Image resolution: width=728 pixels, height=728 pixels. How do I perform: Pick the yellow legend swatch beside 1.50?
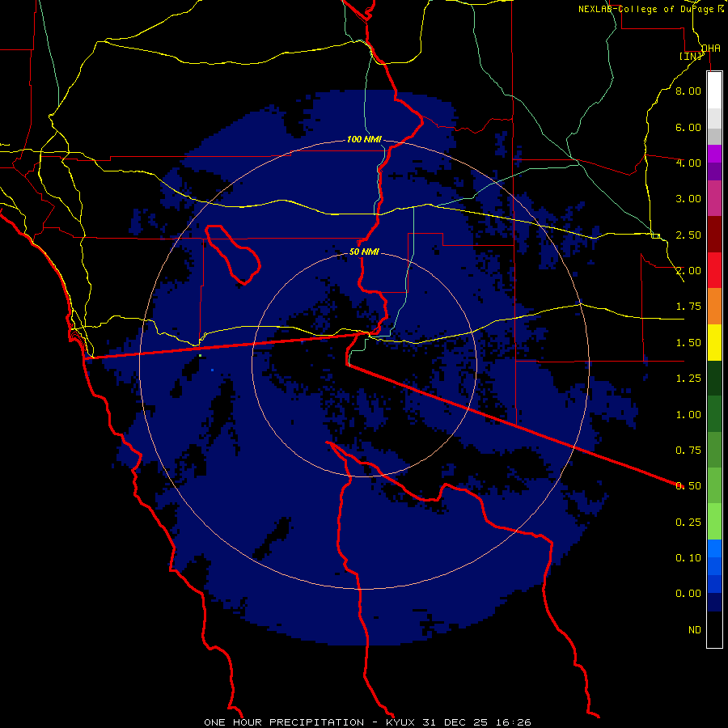pyautogui.click(x=714, y=342)
